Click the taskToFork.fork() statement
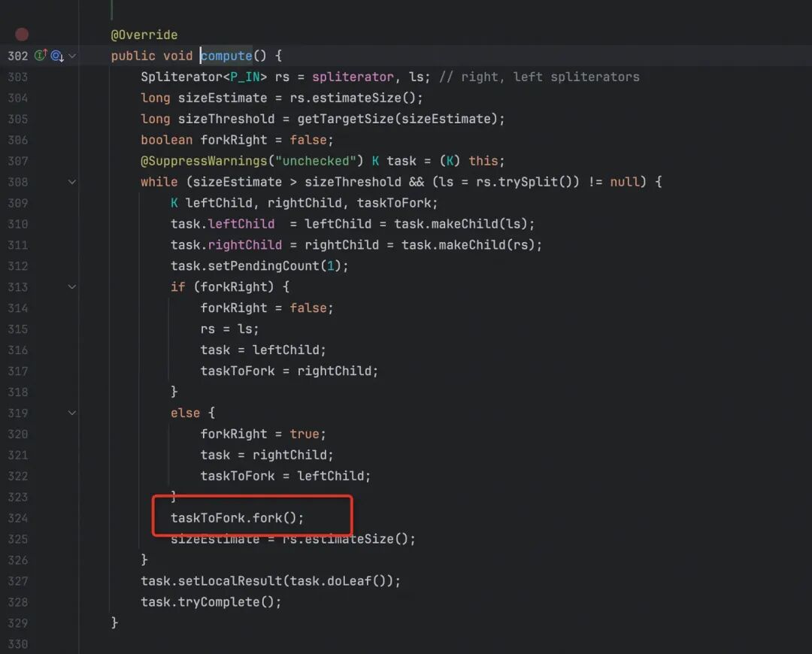The height and width of the screenshot is (654, 812). pyautogui.click(x=237, y=519)
